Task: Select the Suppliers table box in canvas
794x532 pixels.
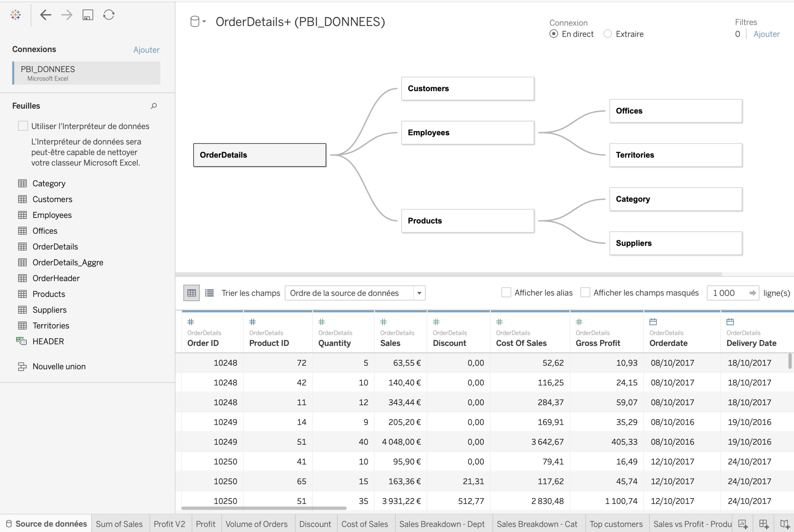Action: [x=676, y=243]
